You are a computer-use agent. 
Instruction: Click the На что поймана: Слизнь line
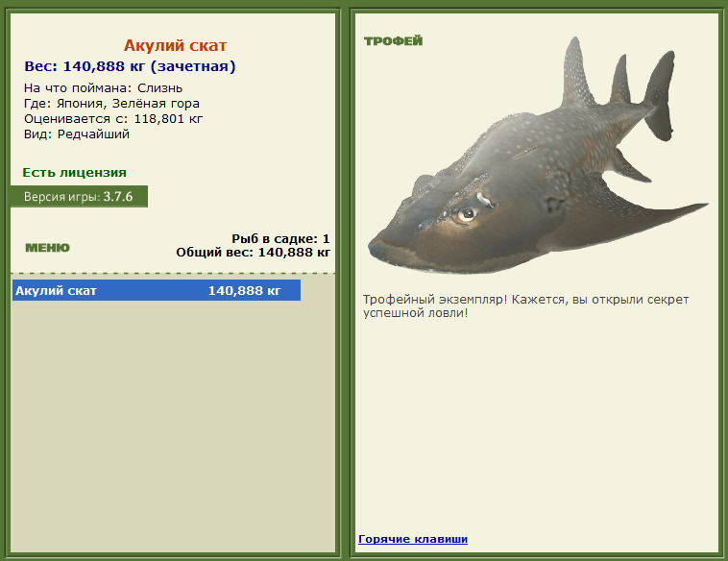coord(103,87)
